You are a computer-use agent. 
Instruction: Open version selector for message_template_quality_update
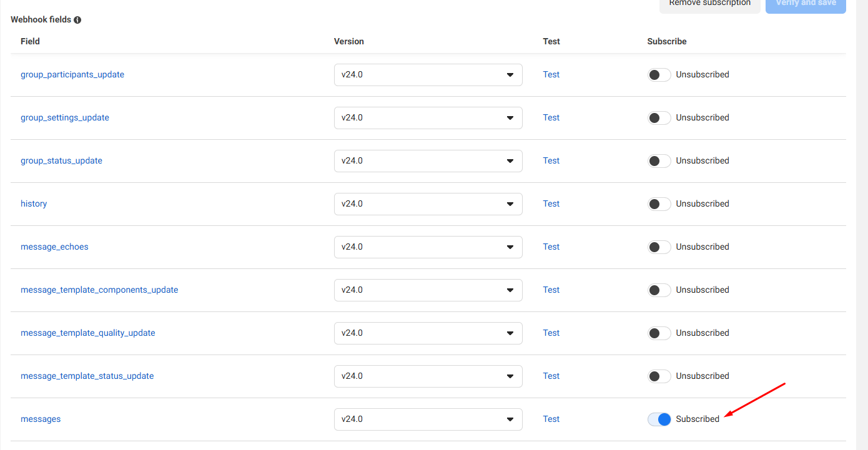point(428,333)
